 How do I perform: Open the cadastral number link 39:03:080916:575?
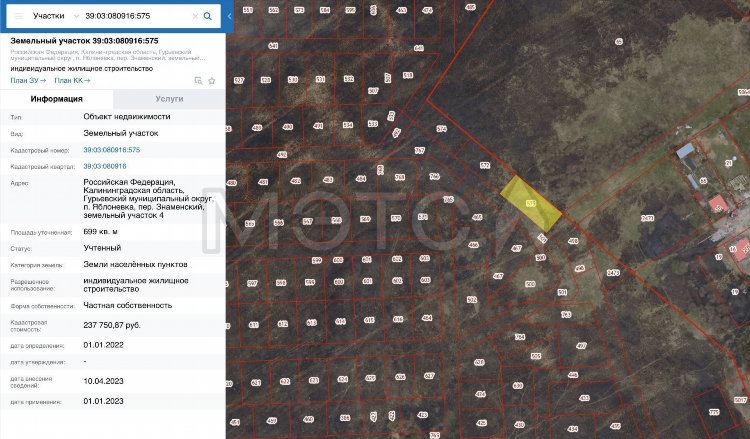[x=111, y=150]
